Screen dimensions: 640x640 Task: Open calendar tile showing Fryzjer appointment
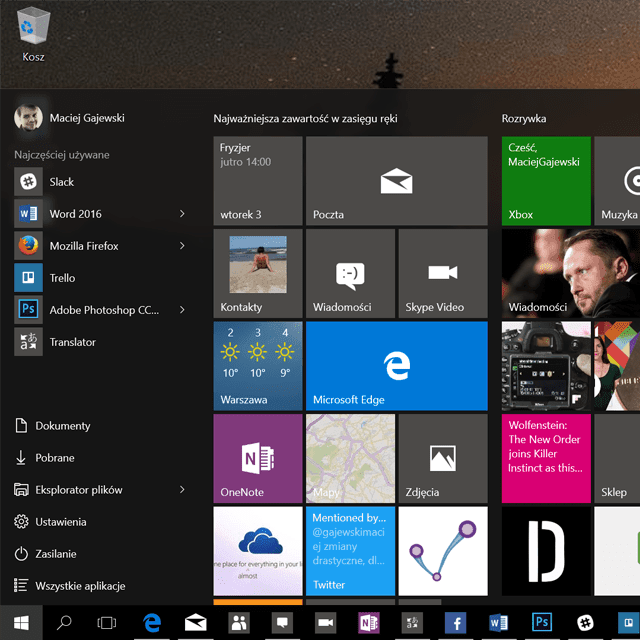point(258,181)
